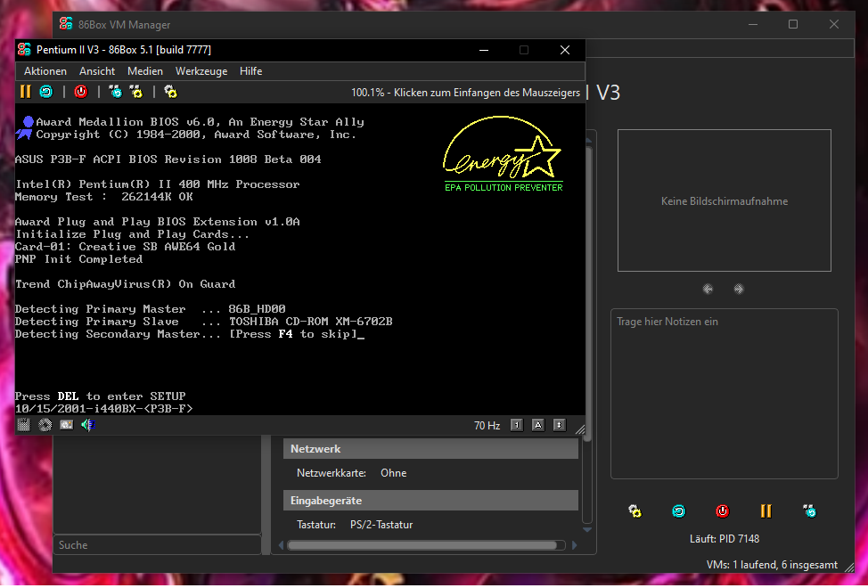
Task: Open the Medien menu
Action: coord(145,71)
